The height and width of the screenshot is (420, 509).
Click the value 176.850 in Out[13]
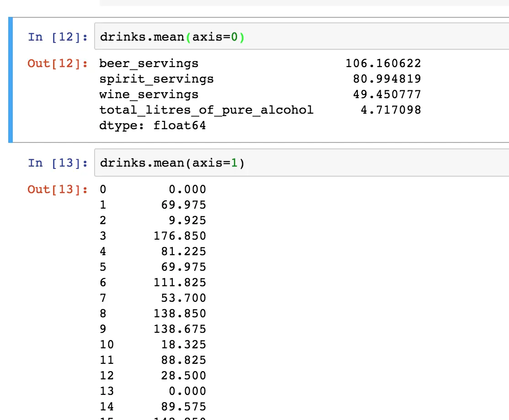[x=180, y=236]
